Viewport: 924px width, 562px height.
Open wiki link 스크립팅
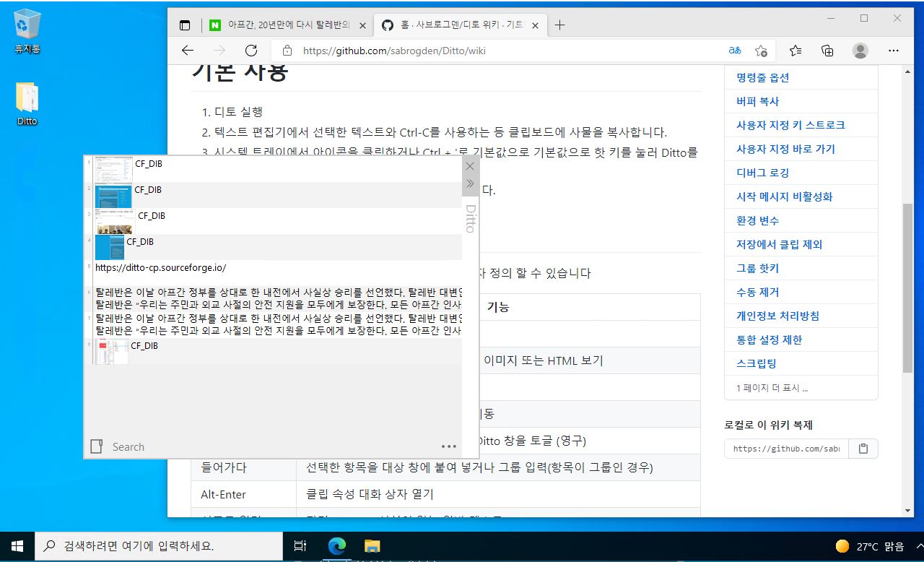pos(757,363)
